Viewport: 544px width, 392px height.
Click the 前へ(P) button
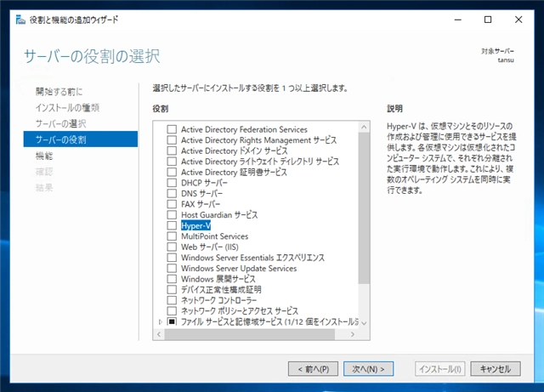click(313, 369)
